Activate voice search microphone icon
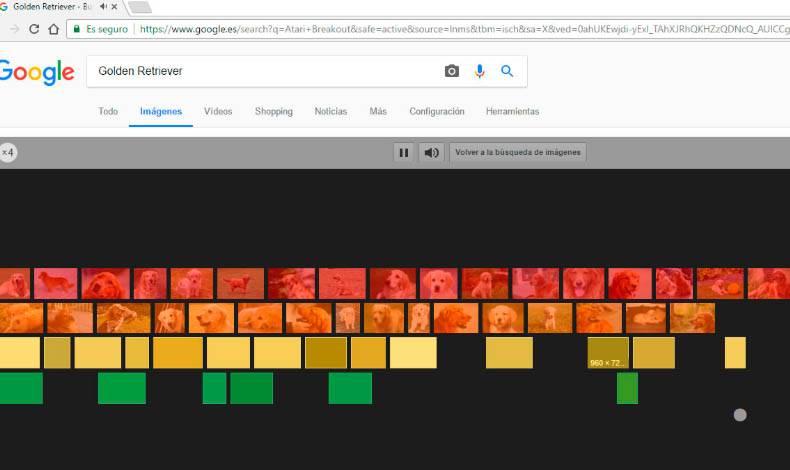Viewport: 790px width, 470px height. coord(479,71)
